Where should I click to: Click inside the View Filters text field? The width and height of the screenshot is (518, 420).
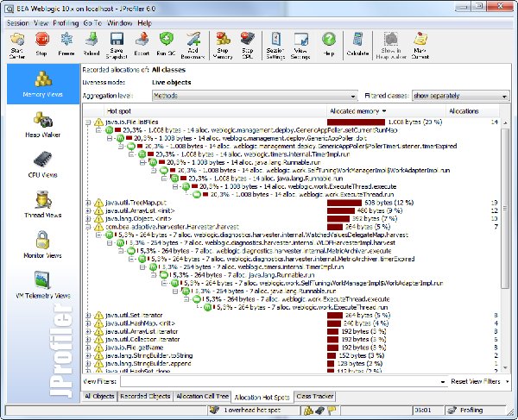[x=280, y=382]
